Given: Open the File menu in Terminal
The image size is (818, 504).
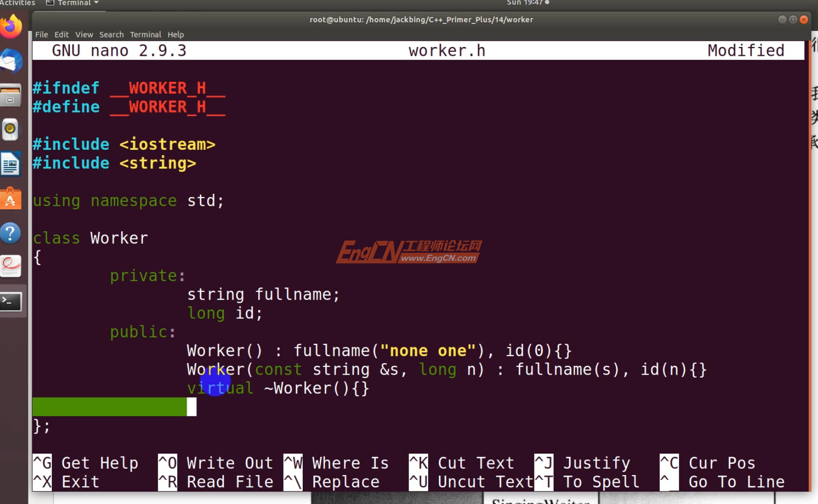Looking at the screenshot, I should 41,34.
